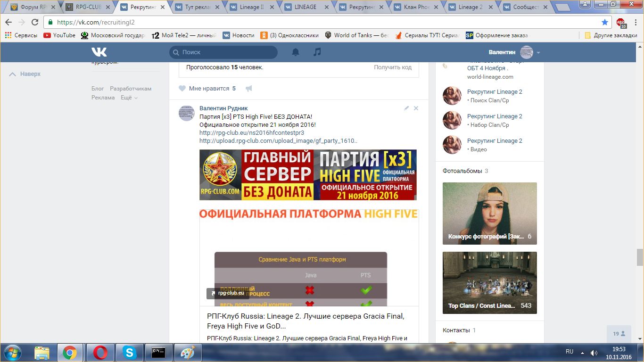Click the megaphone share icon under the poll
The width and height of the screenshot is (644, 362).
click(x=249, y=89)
